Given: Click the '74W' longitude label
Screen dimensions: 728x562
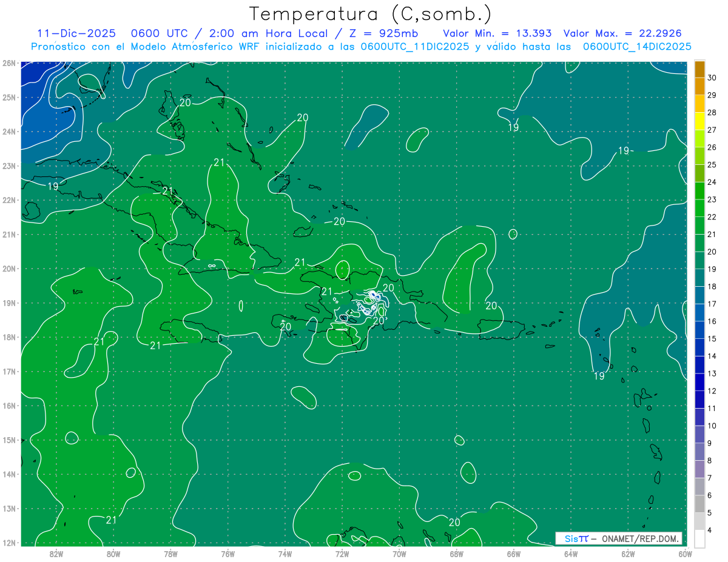Looking at the screenshot, I should (285, 554).
